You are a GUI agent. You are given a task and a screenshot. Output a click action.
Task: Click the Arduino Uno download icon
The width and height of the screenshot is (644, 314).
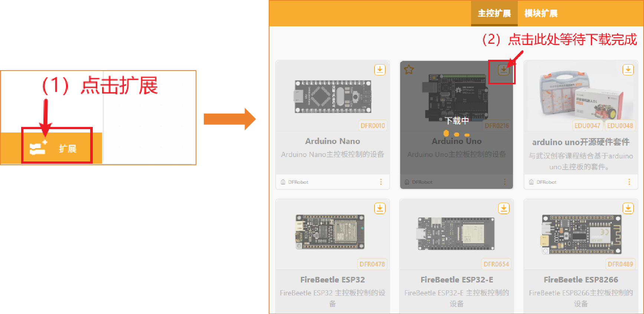tap(503, 69)
